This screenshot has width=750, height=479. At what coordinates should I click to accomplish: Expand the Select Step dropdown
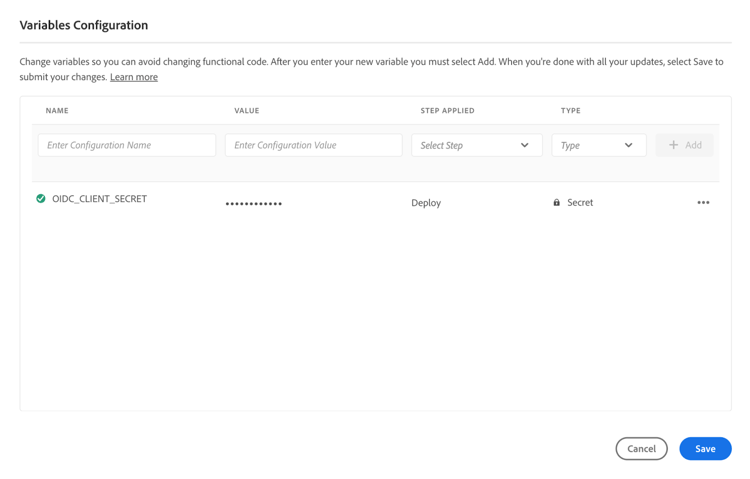click(476, 145)
